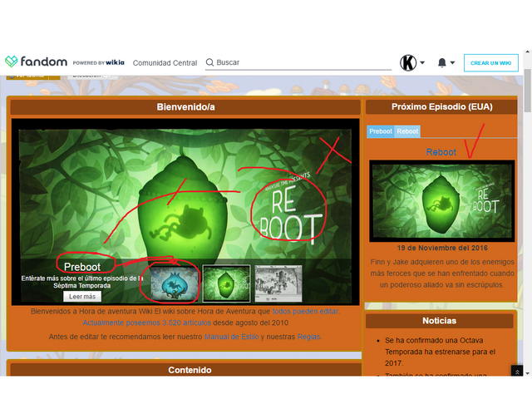
Task: Open the 'todos pueden editar' link
Action: [x=305, y=311]
